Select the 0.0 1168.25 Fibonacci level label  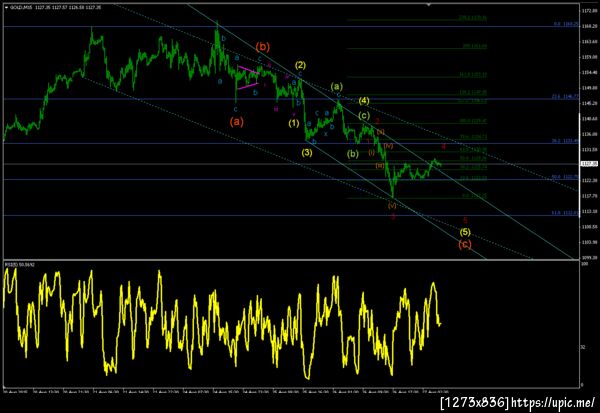[x=566, y=24]
